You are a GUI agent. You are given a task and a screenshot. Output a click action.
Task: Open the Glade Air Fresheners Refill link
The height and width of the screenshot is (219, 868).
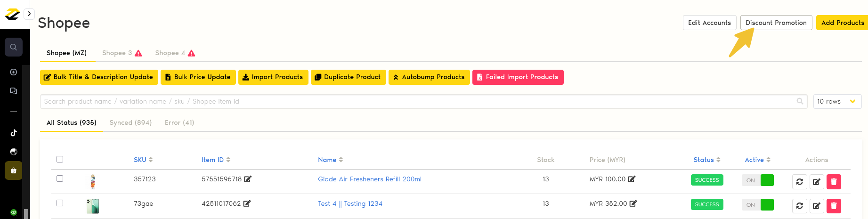pos(369,179)
